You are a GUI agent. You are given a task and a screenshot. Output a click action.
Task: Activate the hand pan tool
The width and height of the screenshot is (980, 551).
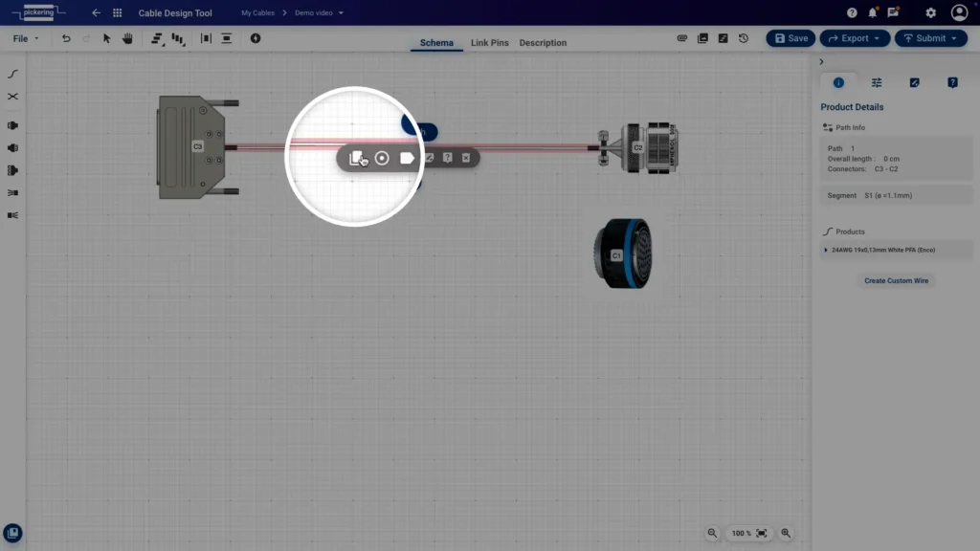pyautogui.click(x=127, y=38)
